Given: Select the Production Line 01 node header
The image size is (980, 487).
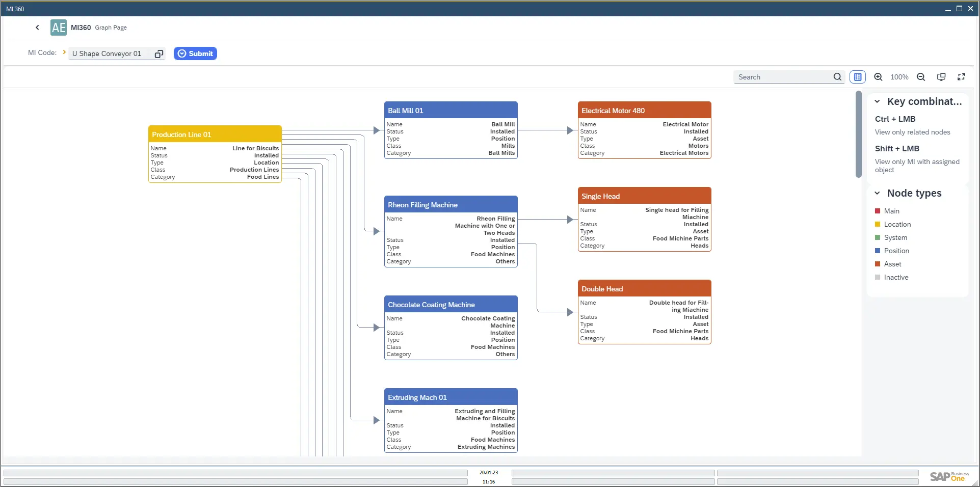Looking at the screenshot, I should pos(215,134).
